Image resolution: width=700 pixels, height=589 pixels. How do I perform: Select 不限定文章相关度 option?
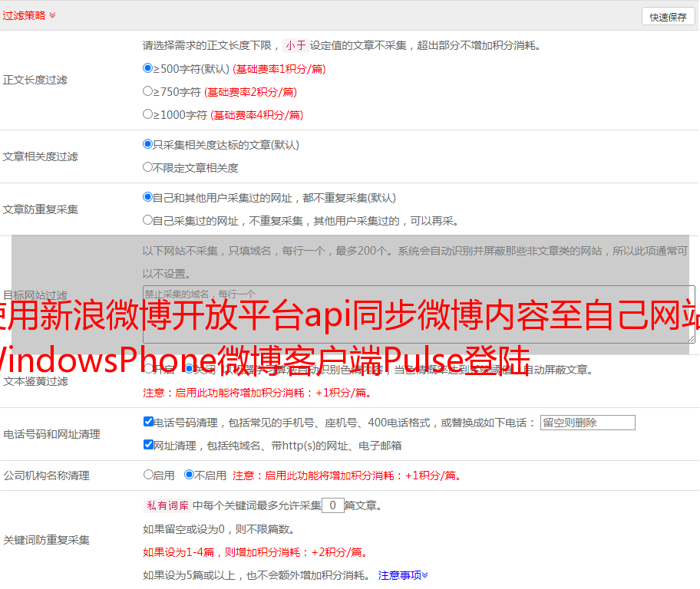point(148,167)
